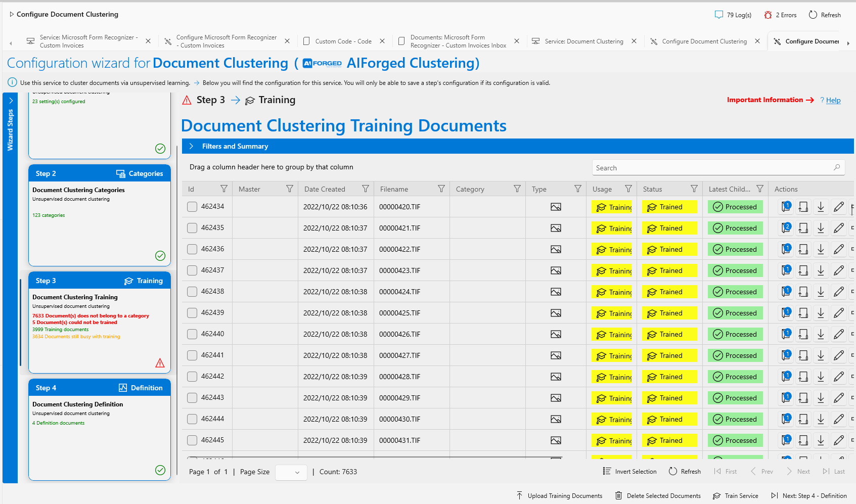Open the Date Created column filter
Screen dimensions: 856x504
point(366,189)
